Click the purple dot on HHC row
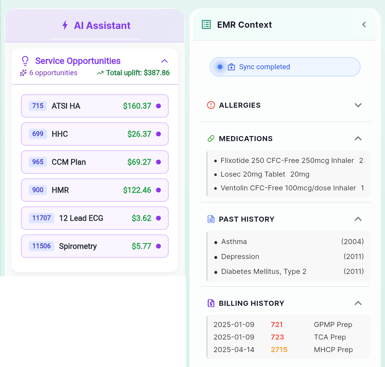The image size is (385, 367). coord(159,134)
